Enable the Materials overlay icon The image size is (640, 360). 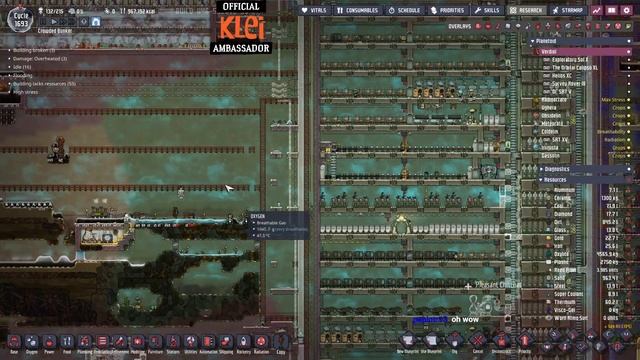(x=508, y=26)
